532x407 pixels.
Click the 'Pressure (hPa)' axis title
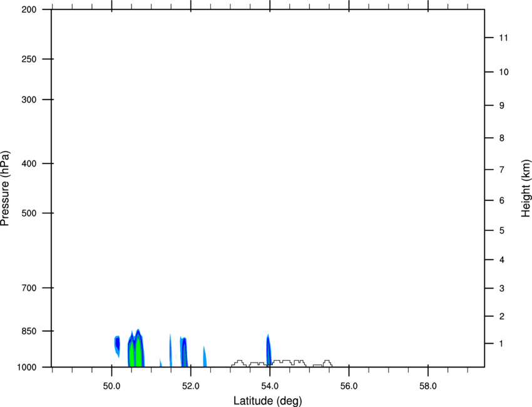(5, 188)
